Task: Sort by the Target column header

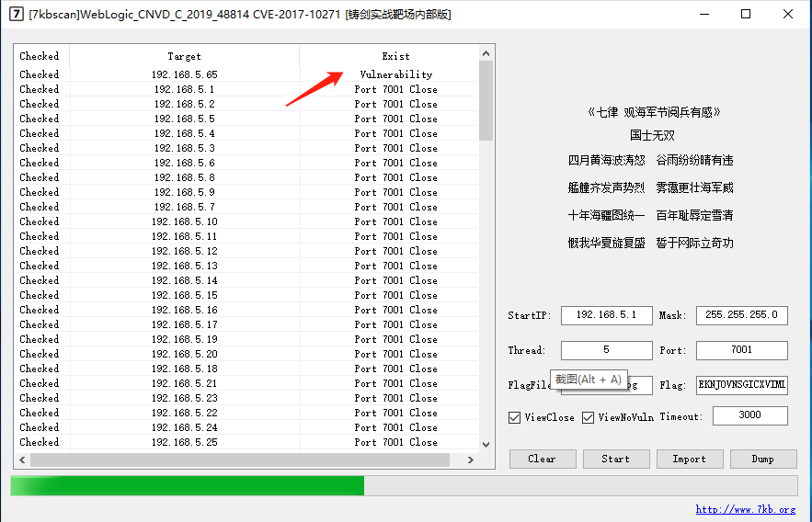Action: coord(184,56)
